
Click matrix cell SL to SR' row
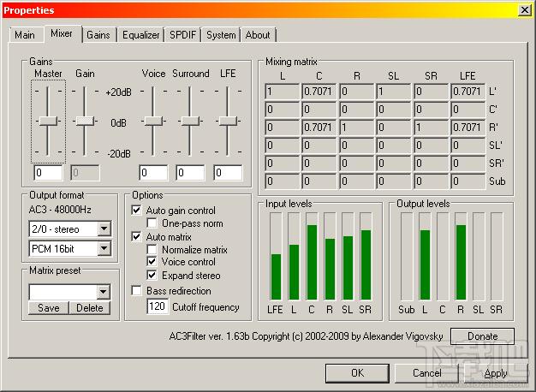click(394, 163)
